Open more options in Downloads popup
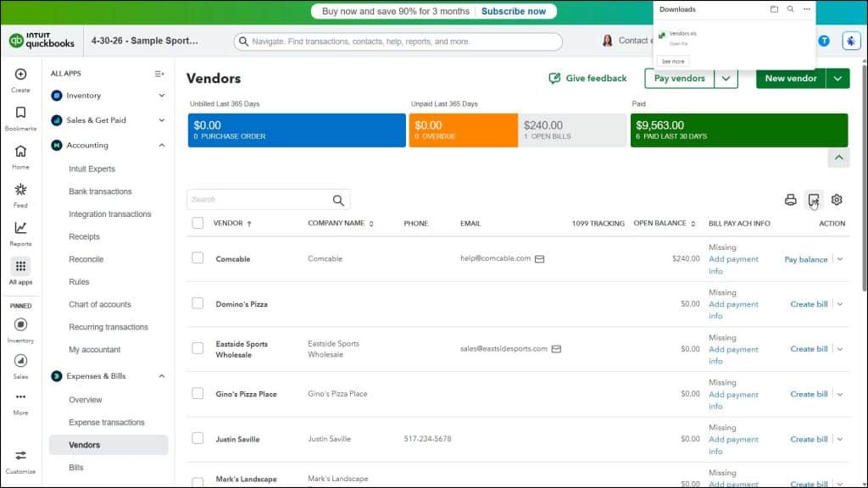Screen dimensions: 868x488 [807, 9]
